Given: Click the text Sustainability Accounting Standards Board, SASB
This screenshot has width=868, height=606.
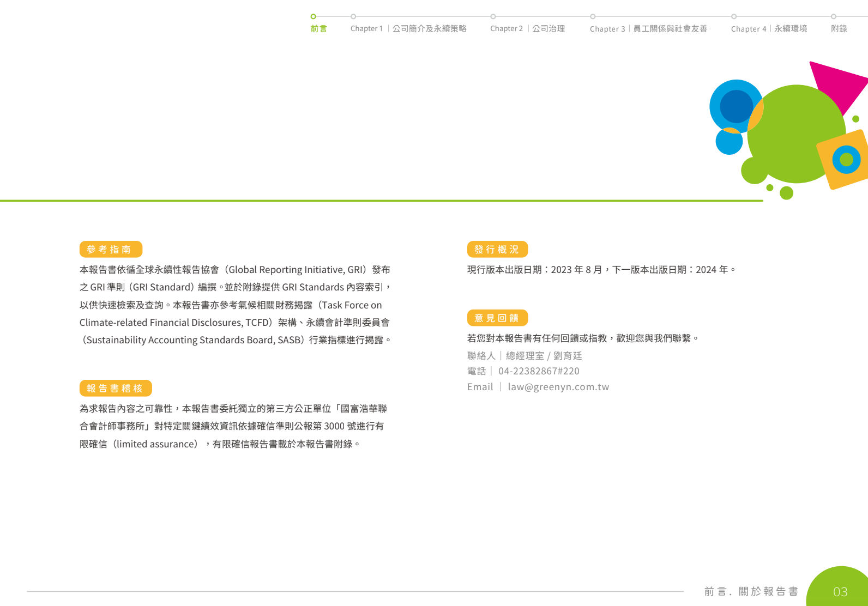Looking at the screenshot, I should [194, 340].
